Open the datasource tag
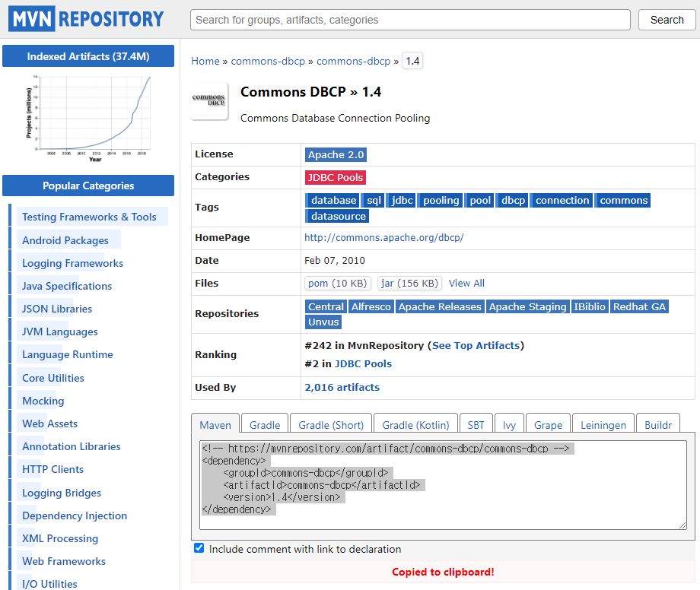 tap(337, 216)
